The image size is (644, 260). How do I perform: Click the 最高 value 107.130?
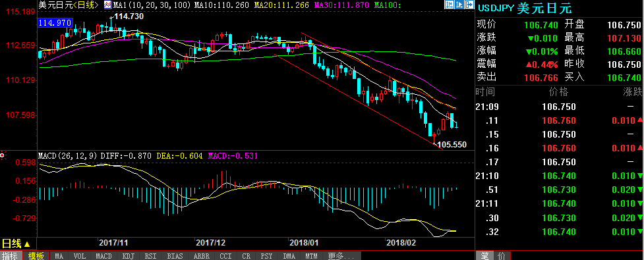pyautogui.click(x=624, y=38)
